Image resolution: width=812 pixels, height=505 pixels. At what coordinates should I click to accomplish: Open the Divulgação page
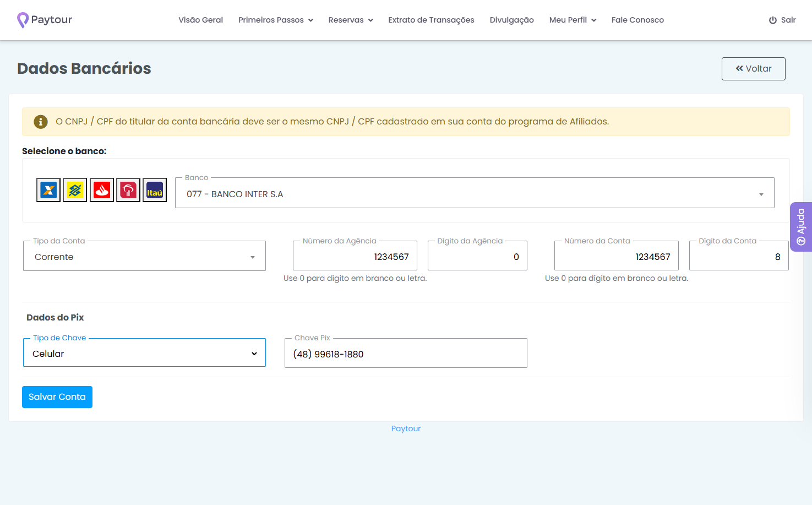(x=512, y=20)
